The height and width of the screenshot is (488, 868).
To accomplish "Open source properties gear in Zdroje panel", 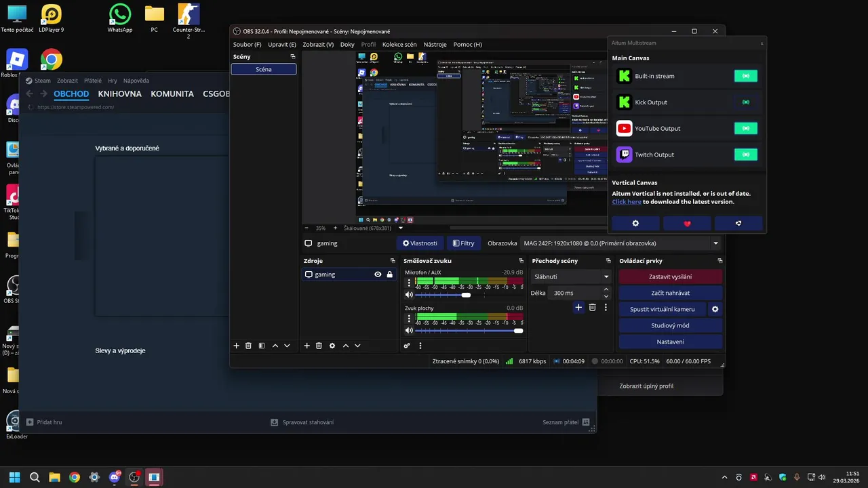I will (332, 346).
